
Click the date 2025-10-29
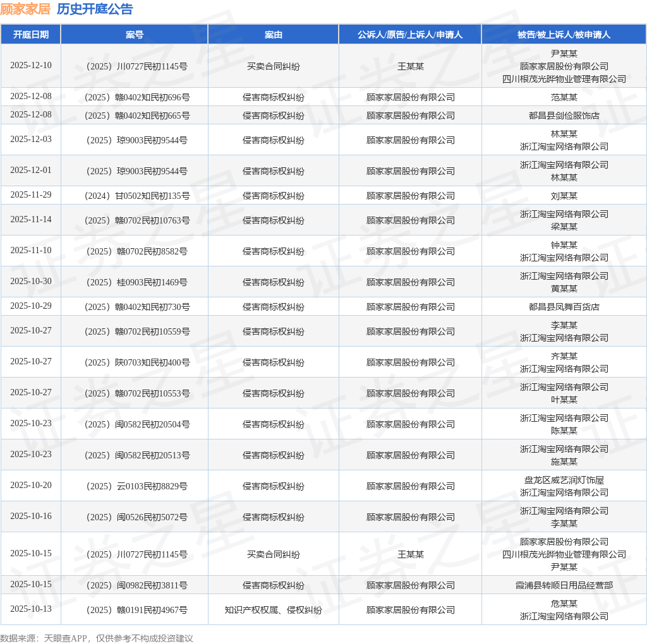pos(31,306)
